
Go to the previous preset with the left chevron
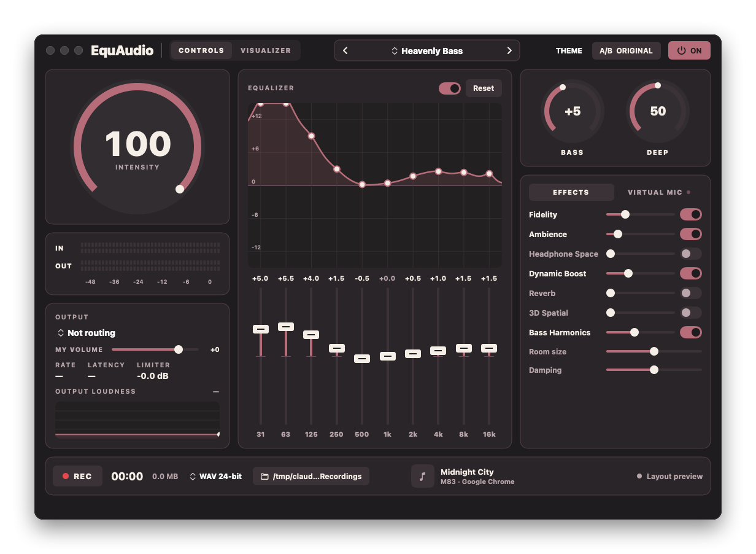click(x=345, y=51)
